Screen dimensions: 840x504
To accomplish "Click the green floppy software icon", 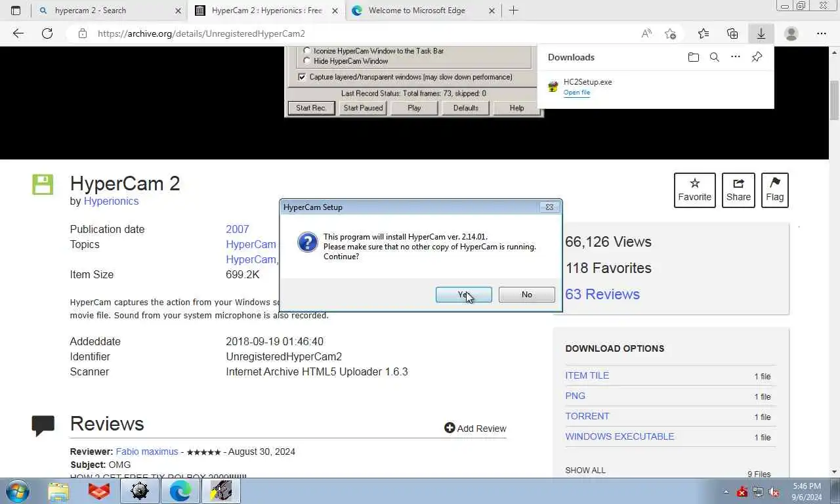I will [x=43, y=184].
